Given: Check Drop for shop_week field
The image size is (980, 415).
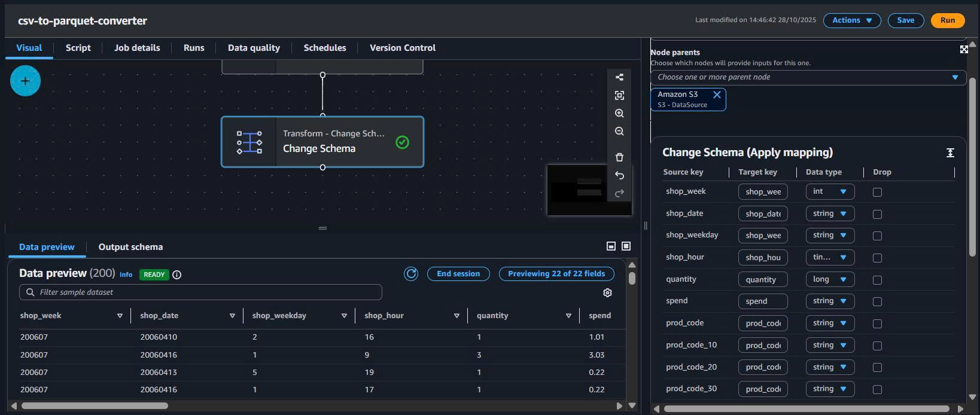Looking at the screenshot, I should click(877, 192).
